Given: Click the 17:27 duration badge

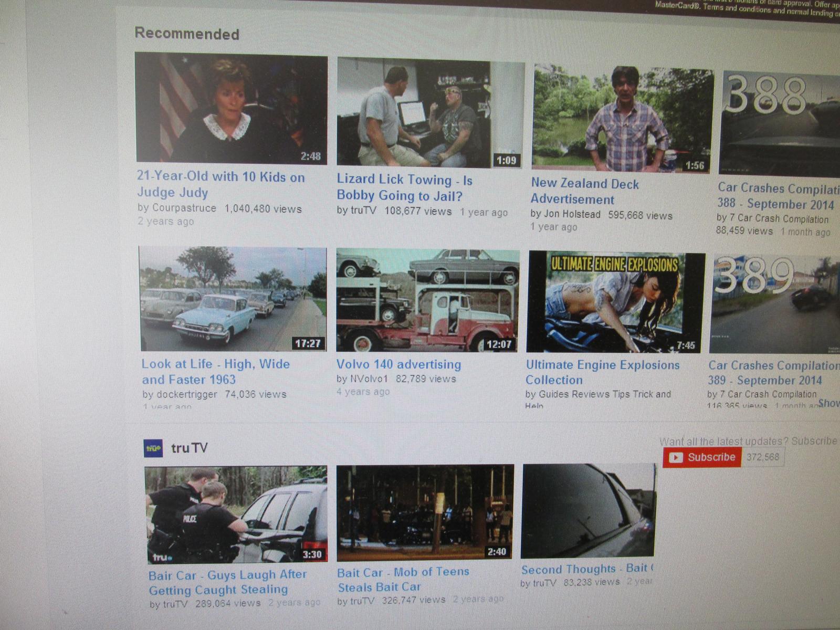Looking at the screenshot, I should pos(308,343).
